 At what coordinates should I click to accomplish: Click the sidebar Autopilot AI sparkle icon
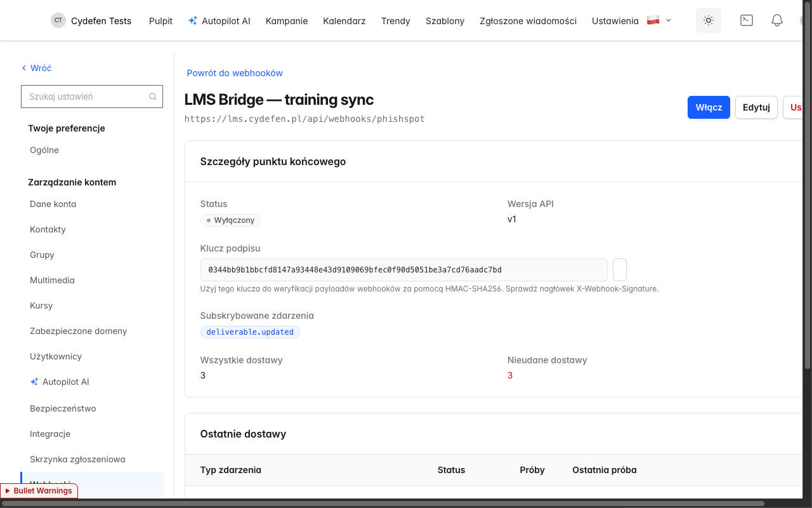[x=34, y=382]
